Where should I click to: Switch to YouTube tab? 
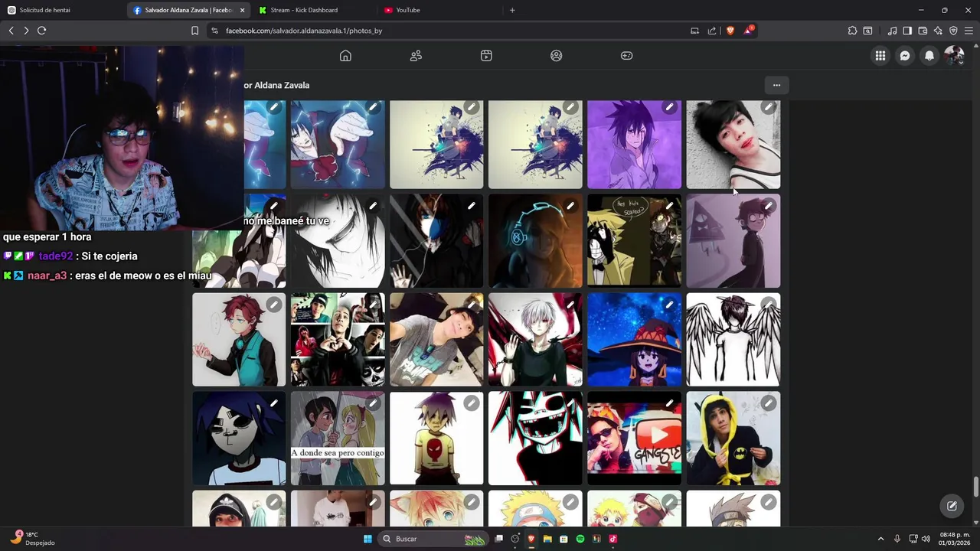point(439,10)
